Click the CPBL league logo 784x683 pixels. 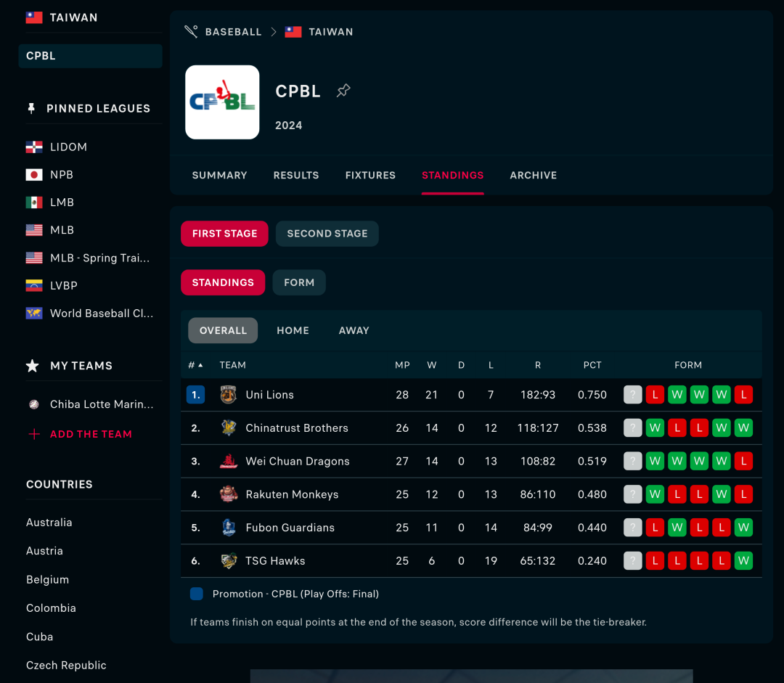pyautogui.click(x=222, y=102)
